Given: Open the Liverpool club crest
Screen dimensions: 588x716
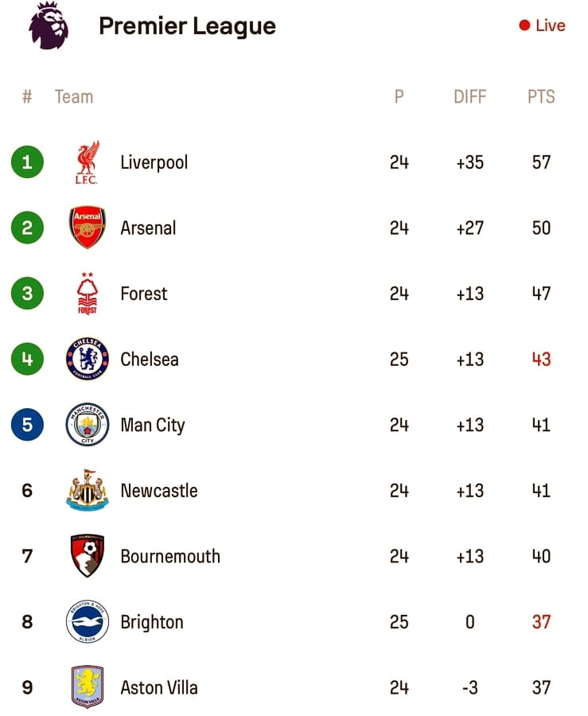Looking at the screenshot, I should [x=87, y=162].
